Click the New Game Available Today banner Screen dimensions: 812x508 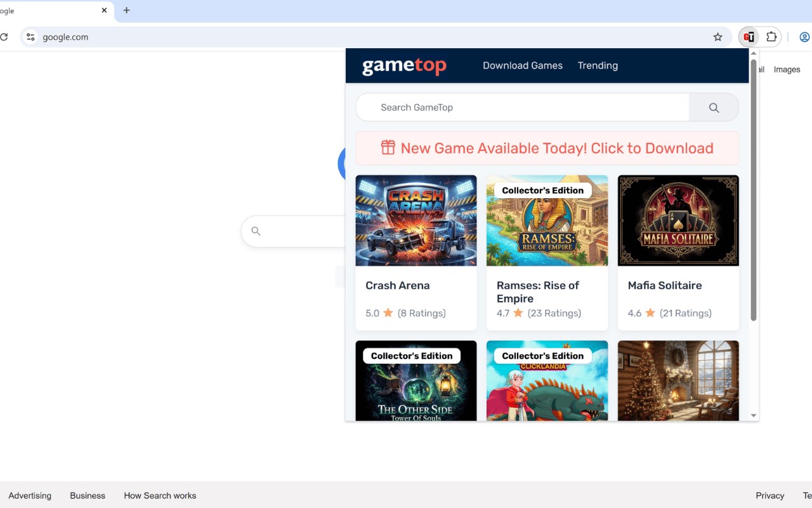coord(547,148)
